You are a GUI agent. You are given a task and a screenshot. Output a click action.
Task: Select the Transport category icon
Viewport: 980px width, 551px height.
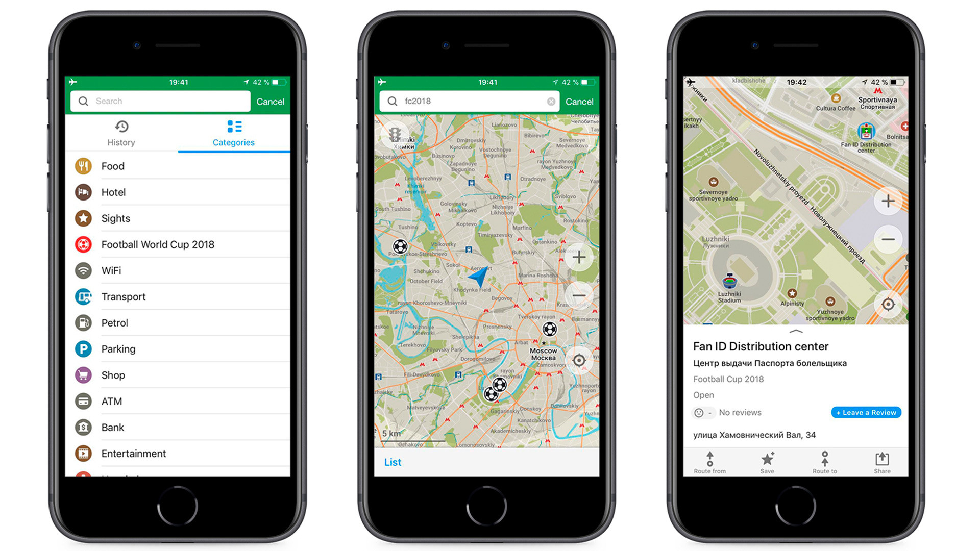[89, 297]
